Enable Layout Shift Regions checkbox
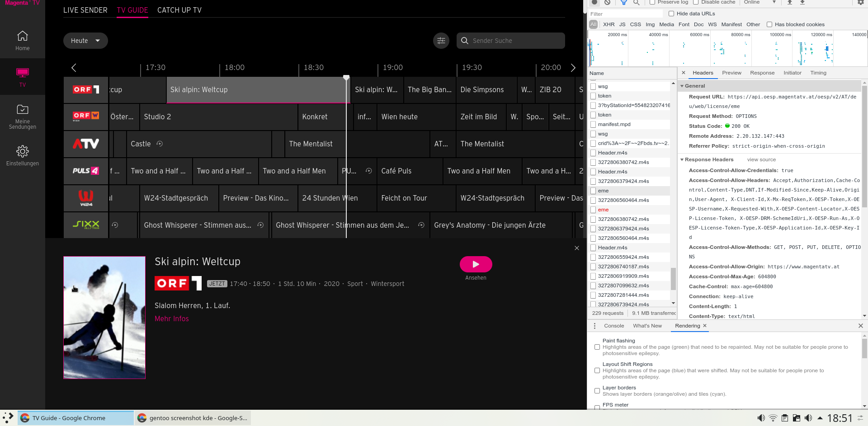 [x=597, y=370]
